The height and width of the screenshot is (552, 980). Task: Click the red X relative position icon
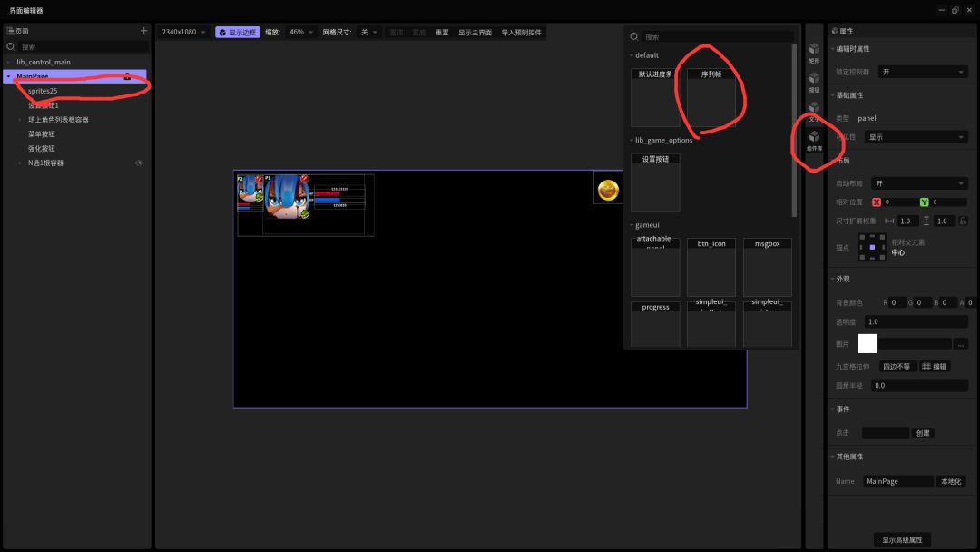(877, 202)
